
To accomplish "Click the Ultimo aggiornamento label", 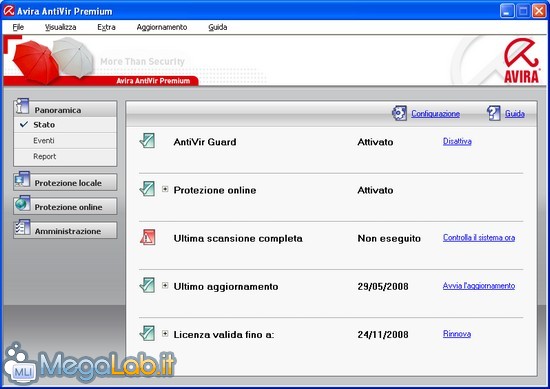I will [226, 287].
